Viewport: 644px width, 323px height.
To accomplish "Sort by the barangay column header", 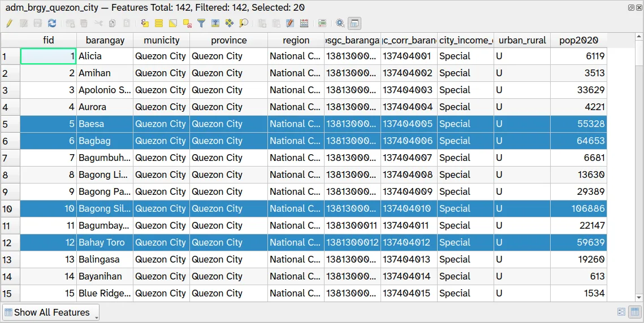I will (x=105, y=40).
